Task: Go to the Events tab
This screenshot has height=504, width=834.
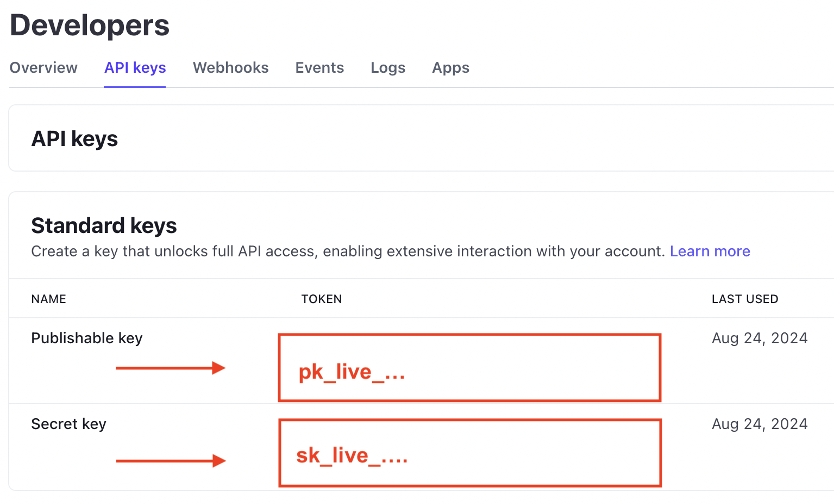Action: [x=319, y=68]
